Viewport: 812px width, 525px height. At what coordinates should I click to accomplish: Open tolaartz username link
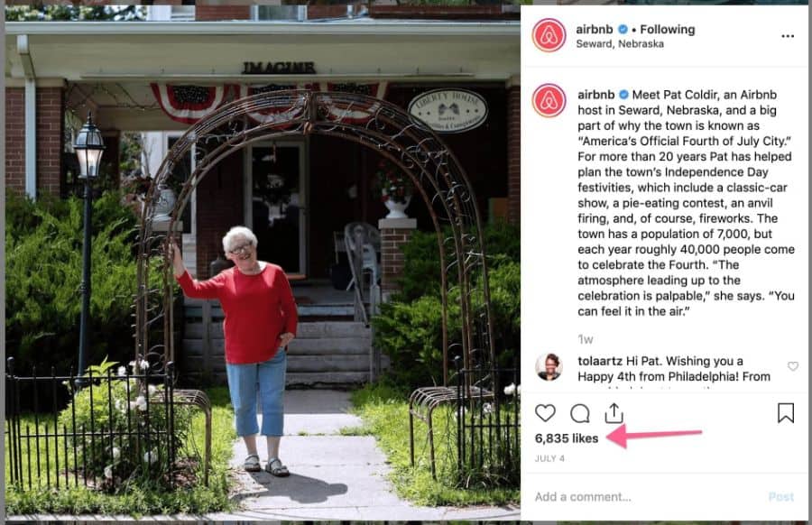[x=600, y=360]
